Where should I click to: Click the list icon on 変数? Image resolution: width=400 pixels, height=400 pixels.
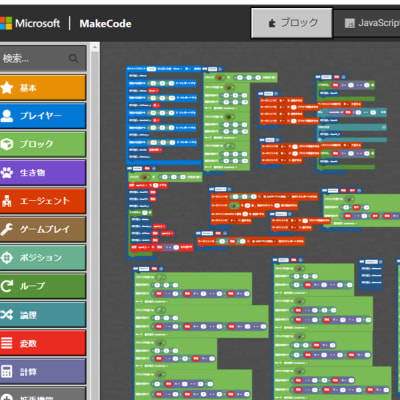pos(7,343)
